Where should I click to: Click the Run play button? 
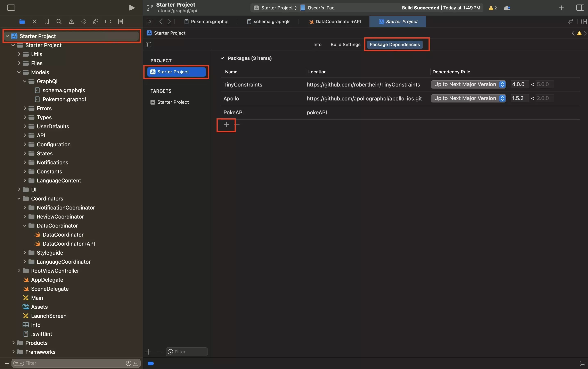coord(132,8)
